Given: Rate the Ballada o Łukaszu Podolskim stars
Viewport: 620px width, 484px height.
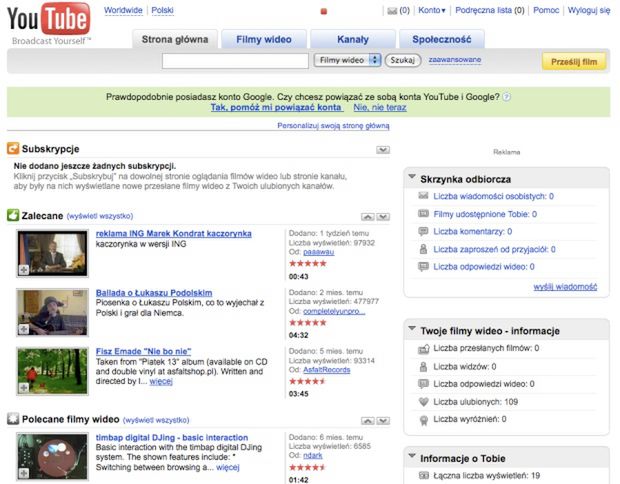Looking at the screenshot, I should point(308,323).
